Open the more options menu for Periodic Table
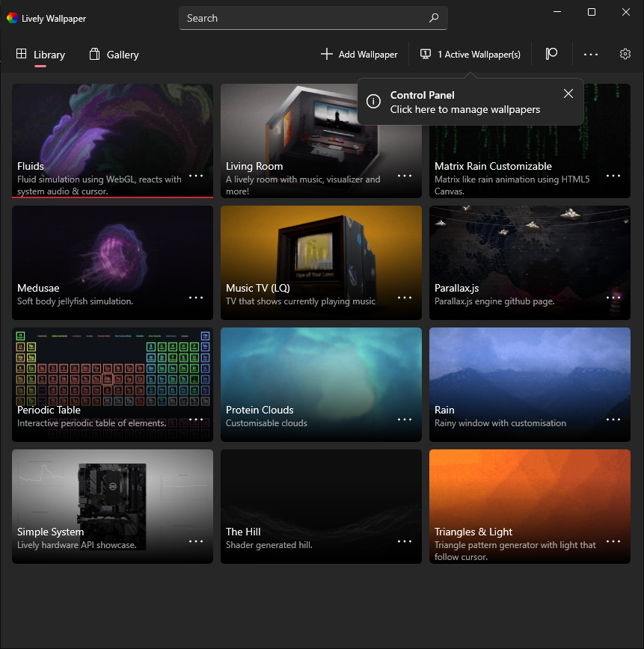The height and width of the screenshot is (649, 644). tap(196, 419)
